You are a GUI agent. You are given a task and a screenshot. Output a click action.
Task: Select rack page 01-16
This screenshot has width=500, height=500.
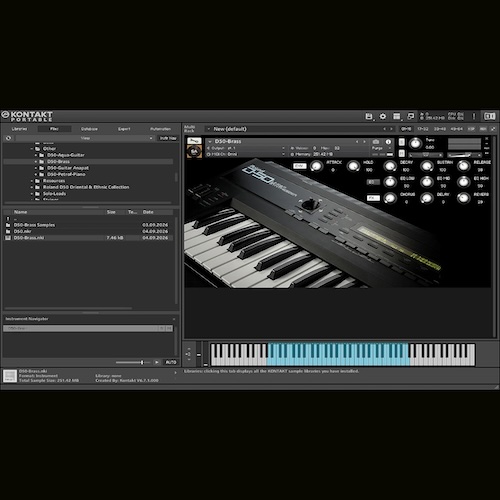point(406,129)
